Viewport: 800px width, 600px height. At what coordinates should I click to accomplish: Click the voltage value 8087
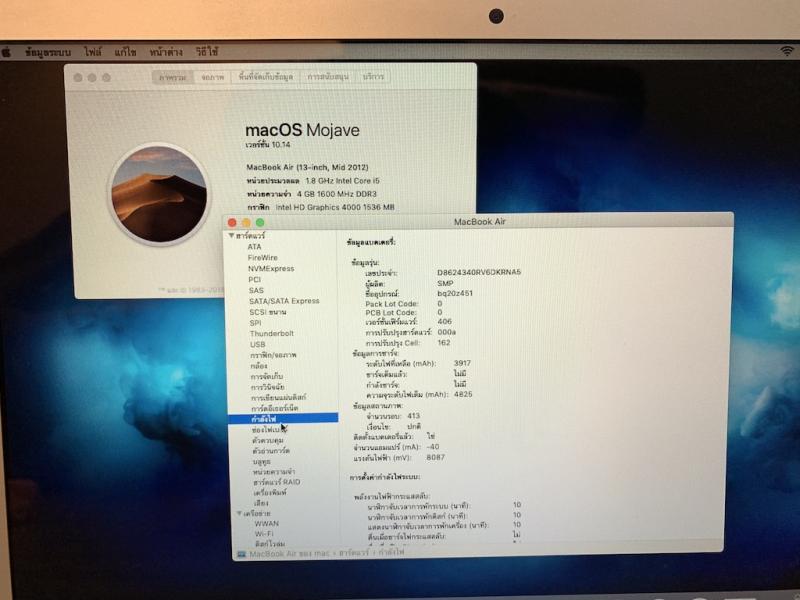point(436,458)
